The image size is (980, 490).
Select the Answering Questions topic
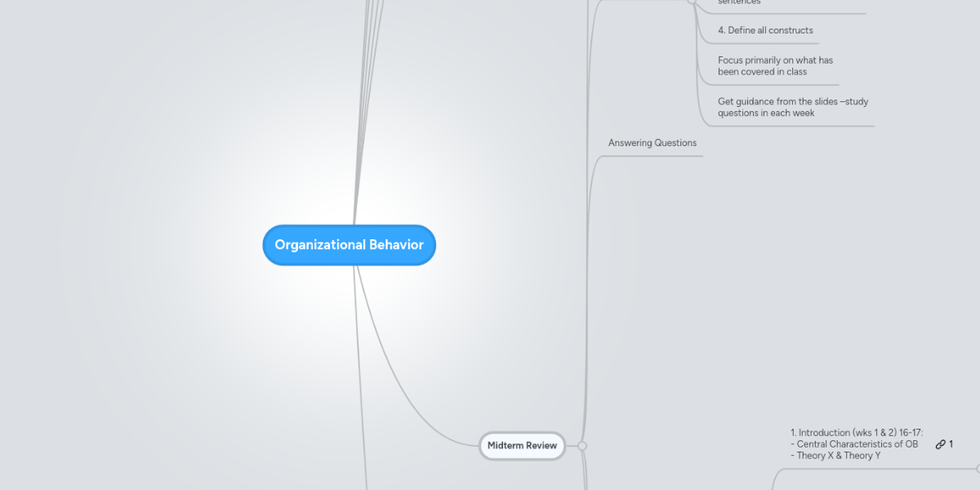tap(652, 142)
